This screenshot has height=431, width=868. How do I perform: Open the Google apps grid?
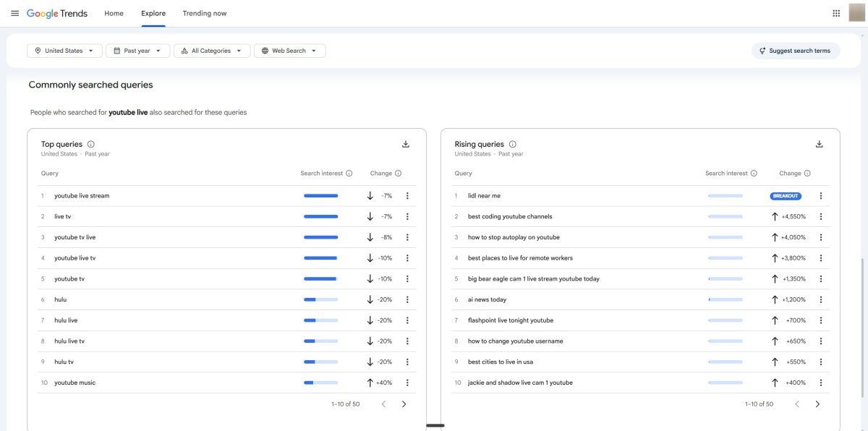point(836,13)
